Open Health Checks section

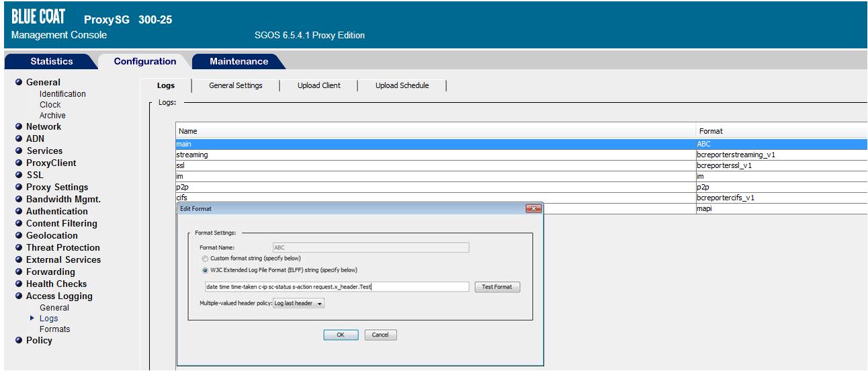[x=56, y=284]
